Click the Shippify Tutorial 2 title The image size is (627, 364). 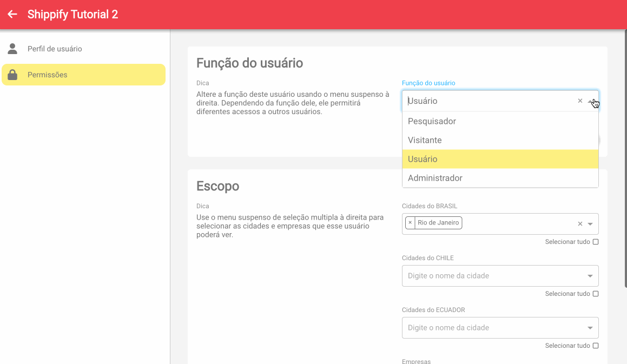(x=73, y=15)
